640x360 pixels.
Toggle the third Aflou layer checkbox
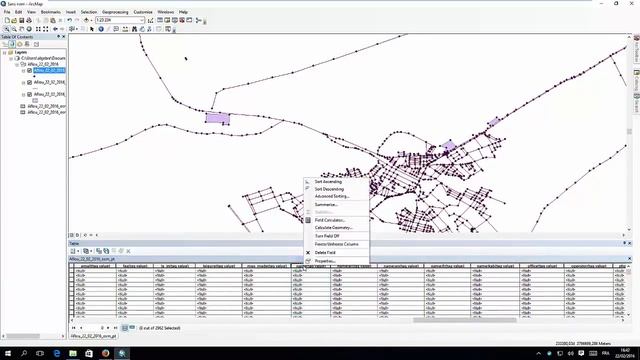(x=29, y=94)
